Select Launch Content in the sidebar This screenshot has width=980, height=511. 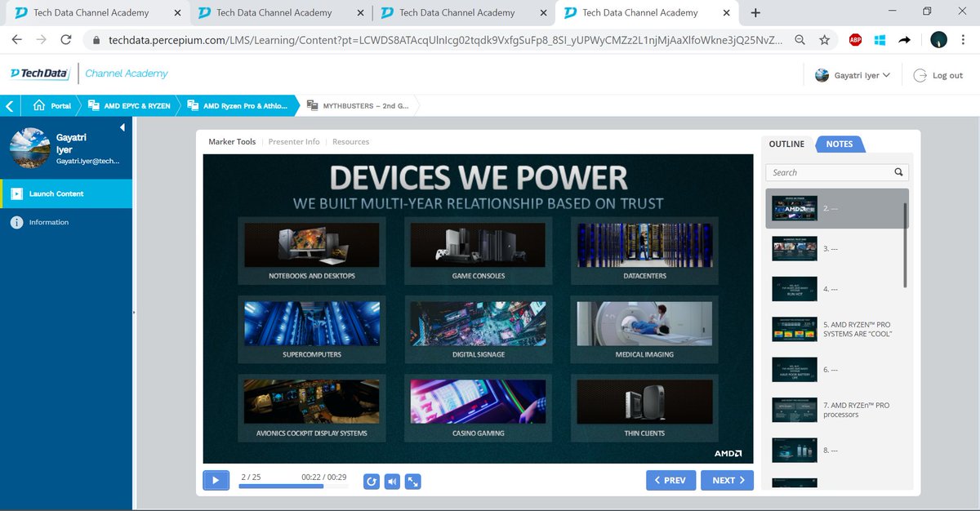coord(66,193)
